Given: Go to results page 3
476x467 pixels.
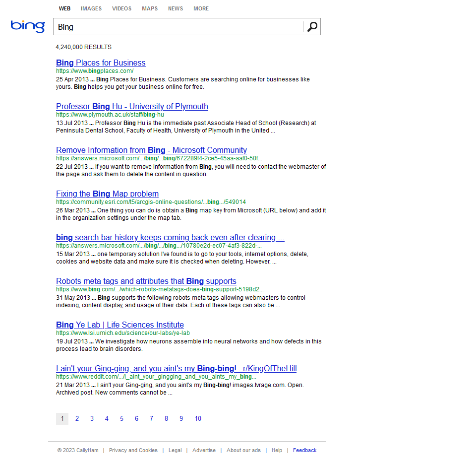Looking at the screenshot, I should click(92, 419).
